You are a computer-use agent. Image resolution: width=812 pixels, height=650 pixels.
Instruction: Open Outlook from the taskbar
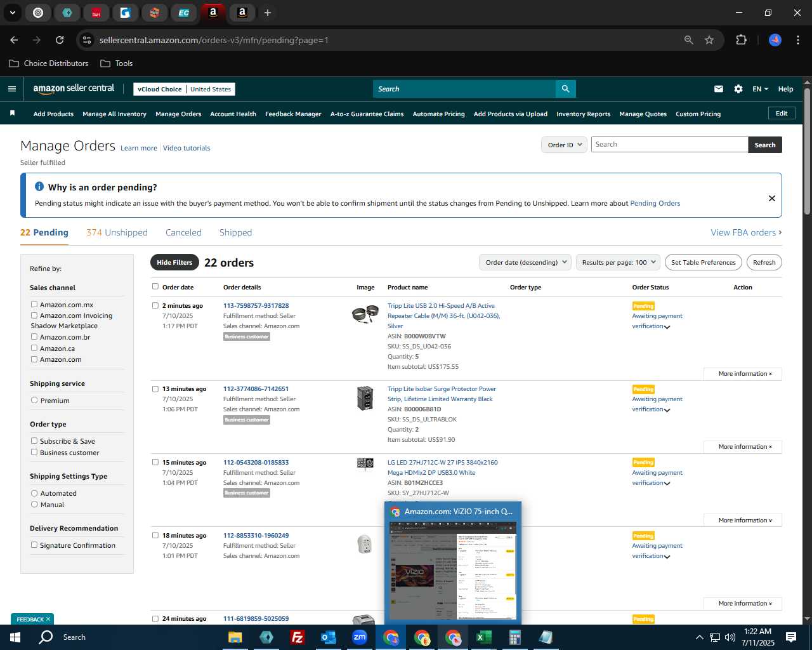point(328,637)
